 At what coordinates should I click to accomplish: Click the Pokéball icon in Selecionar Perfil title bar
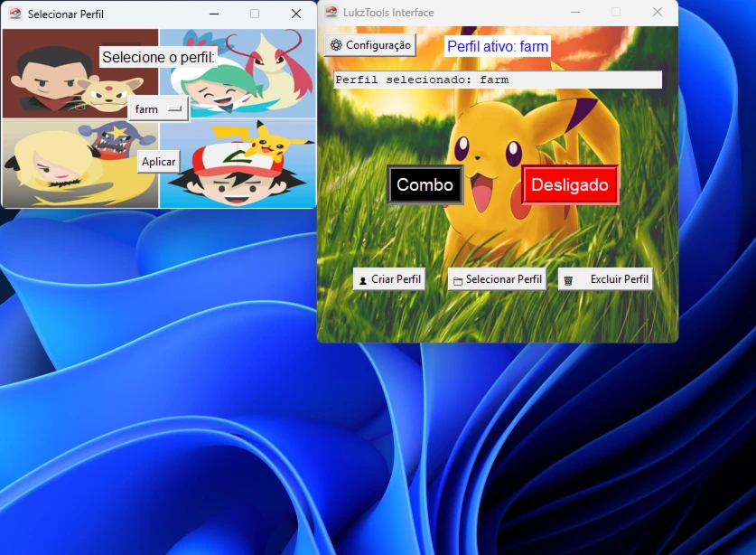coord(15,14)
